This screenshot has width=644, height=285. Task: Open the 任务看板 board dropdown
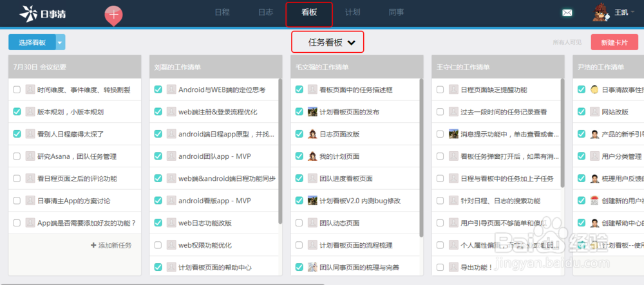coord(328,42)
